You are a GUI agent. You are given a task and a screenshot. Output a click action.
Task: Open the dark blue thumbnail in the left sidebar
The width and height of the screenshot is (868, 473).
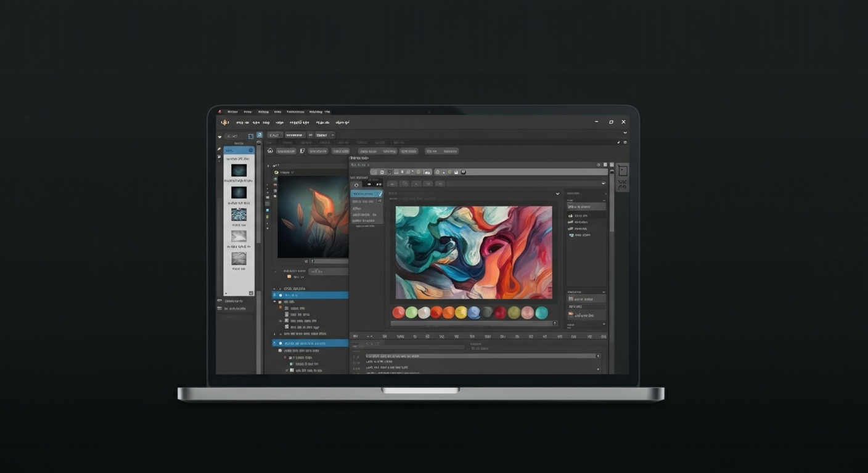pos(239,171)
